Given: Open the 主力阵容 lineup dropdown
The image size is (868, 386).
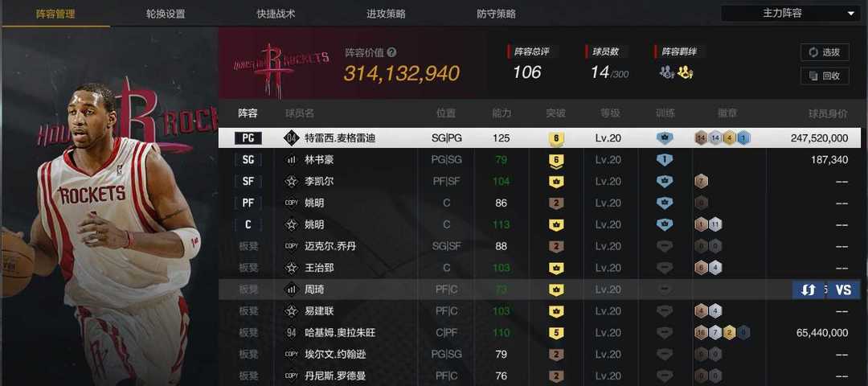Looking at the screenshot, I should (x=791, y=14).
